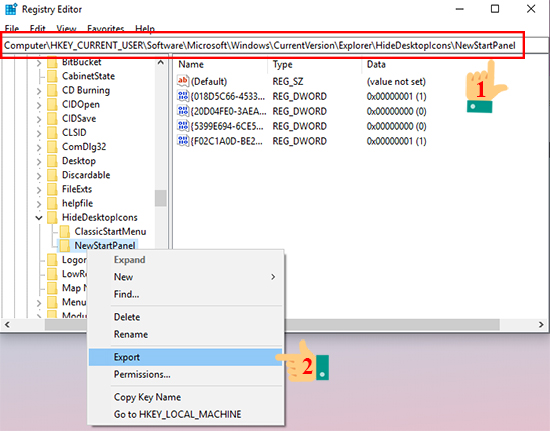The width and height of the screenshot is (550, 431).
Task: Select the {F02C1A0D-BE2... value name
Action: click(226, 141)
